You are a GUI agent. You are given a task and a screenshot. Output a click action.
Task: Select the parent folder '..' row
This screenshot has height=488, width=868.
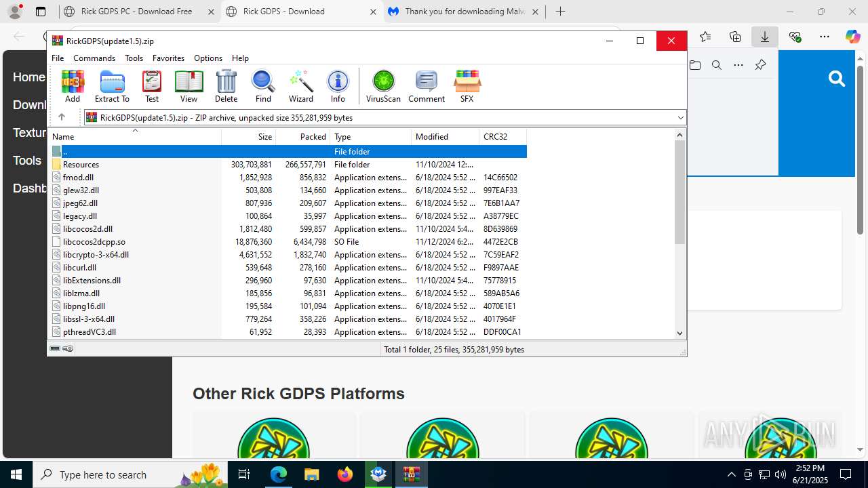tap(288, 152)
